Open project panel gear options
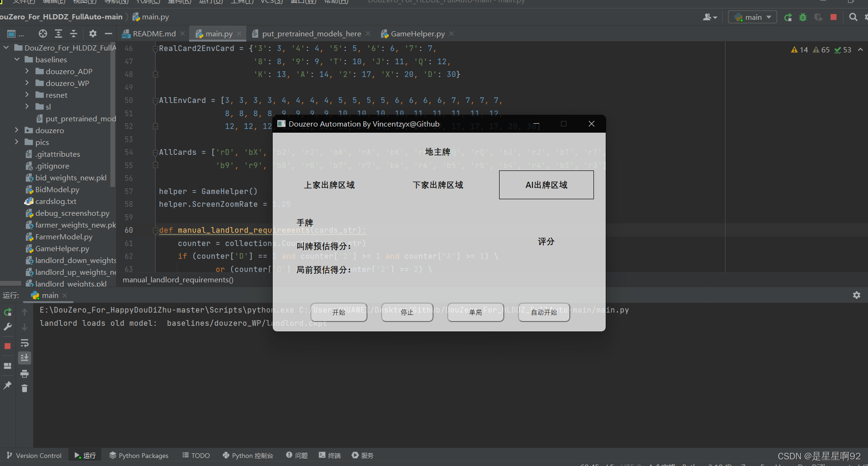The image size is (868, 466). [x=93, y=34]
